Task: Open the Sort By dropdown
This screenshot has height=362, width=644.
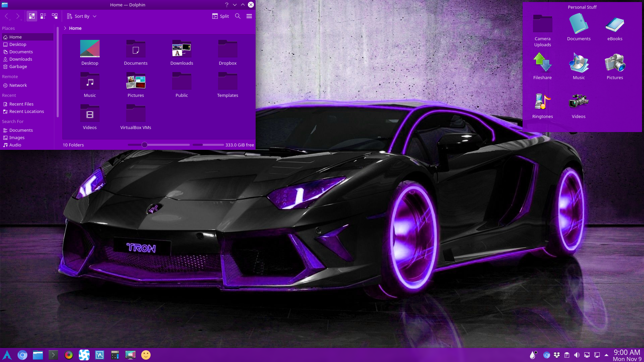Action: [x=82, y=16]
